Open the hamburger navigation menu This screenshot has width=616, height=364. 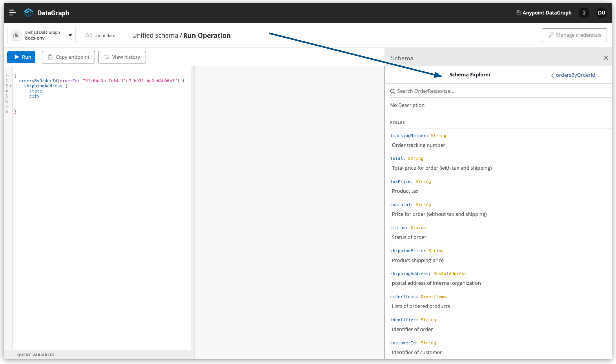[12, 13]
